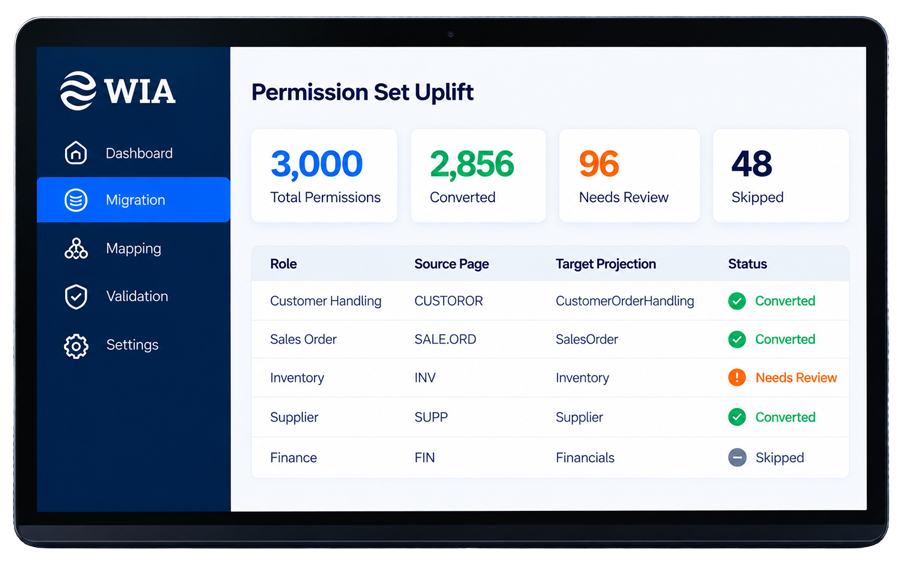Click the Migration database icon
The image size is (901, 564).
pyautogui.click(x=76, y=200)
